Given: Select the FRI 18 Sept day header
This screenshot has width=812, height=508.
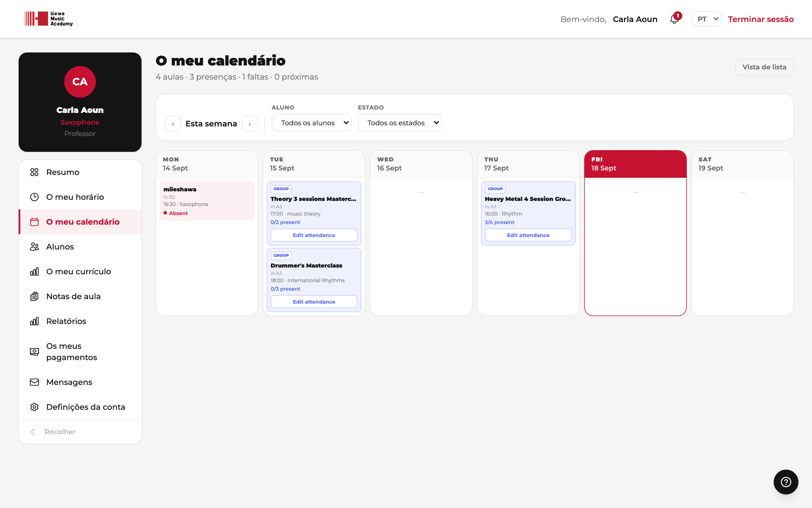Looking at the screenshot, I should click(x=635, y=164).
